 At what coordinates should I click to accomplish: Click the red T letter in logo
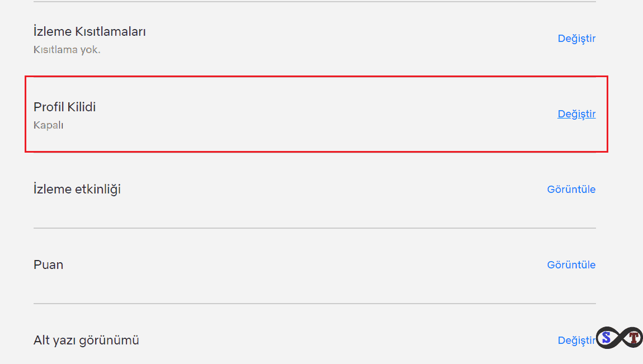(633, 338)
